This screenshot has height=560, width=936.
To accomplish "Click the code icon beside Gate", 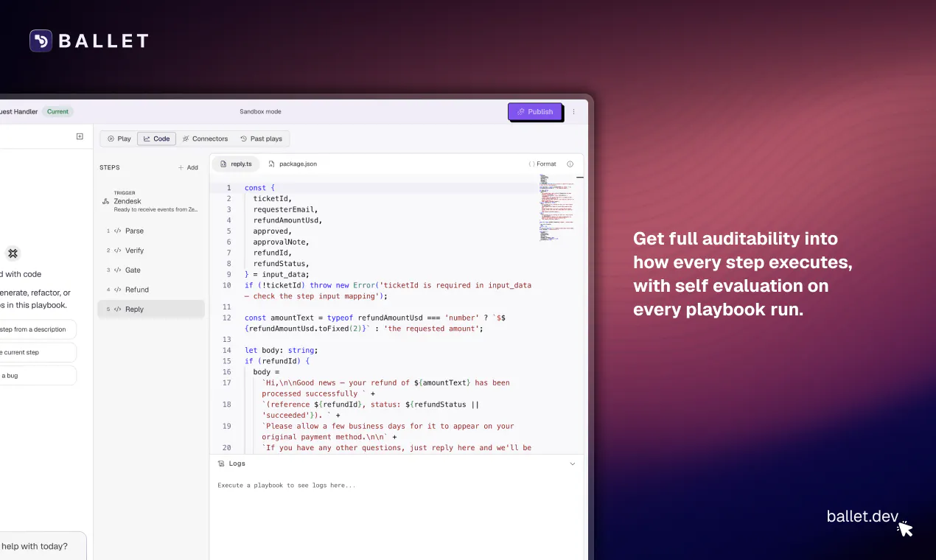I will pos(117,270).
